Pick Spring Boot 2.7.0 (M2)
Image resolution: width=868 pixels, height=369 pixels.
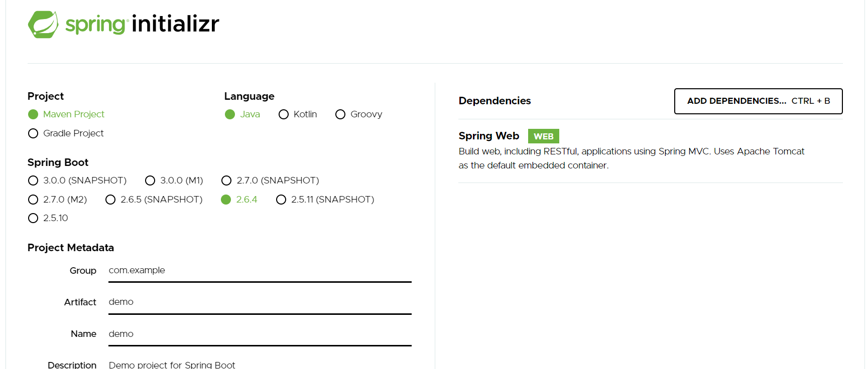[33, 200]
